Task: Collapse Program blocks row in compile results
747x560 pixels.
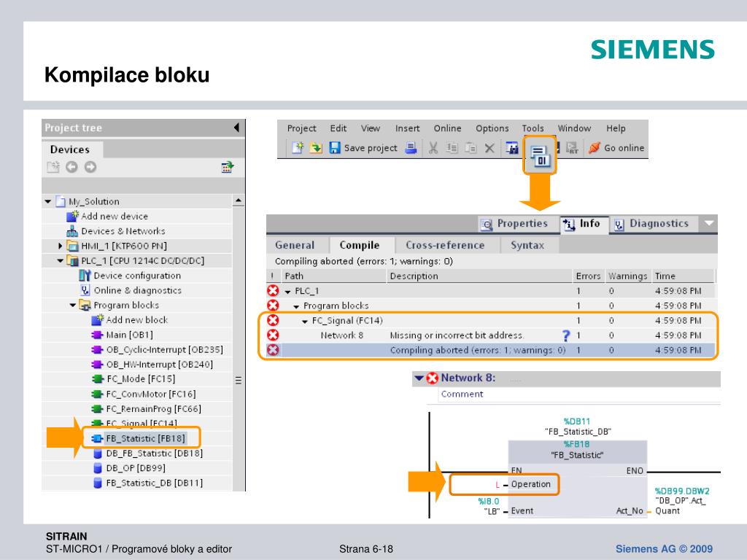Action: [296, 306]
